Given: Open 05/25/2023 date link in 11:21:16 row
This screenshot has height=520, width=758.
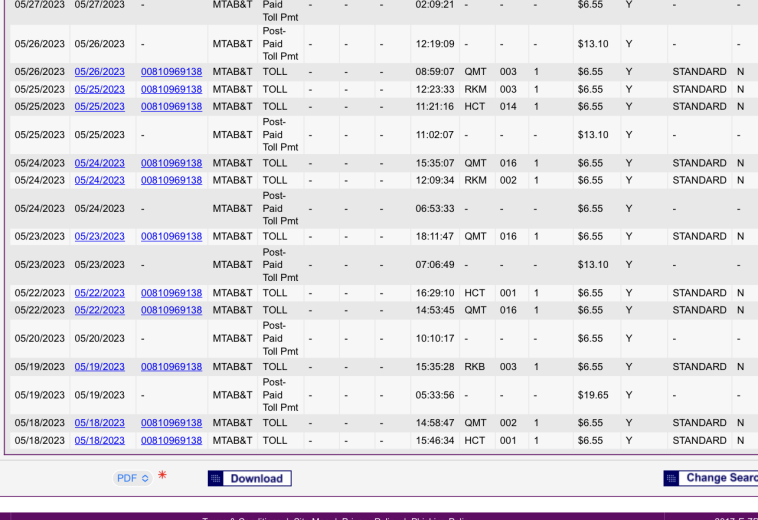Looking at the screenshot, I should [x=100, y=106].
